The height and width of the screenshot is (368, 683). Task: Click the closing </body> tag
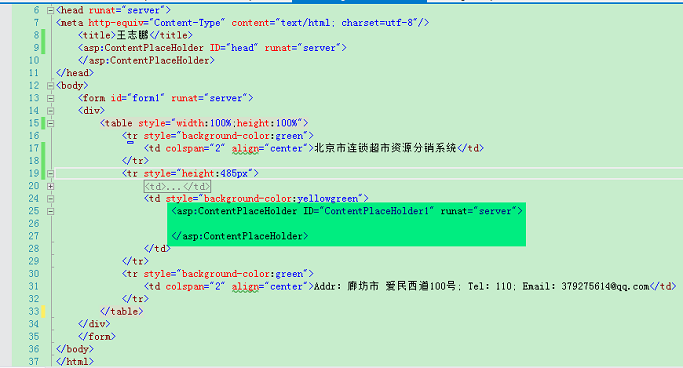[x=75, y=349]
